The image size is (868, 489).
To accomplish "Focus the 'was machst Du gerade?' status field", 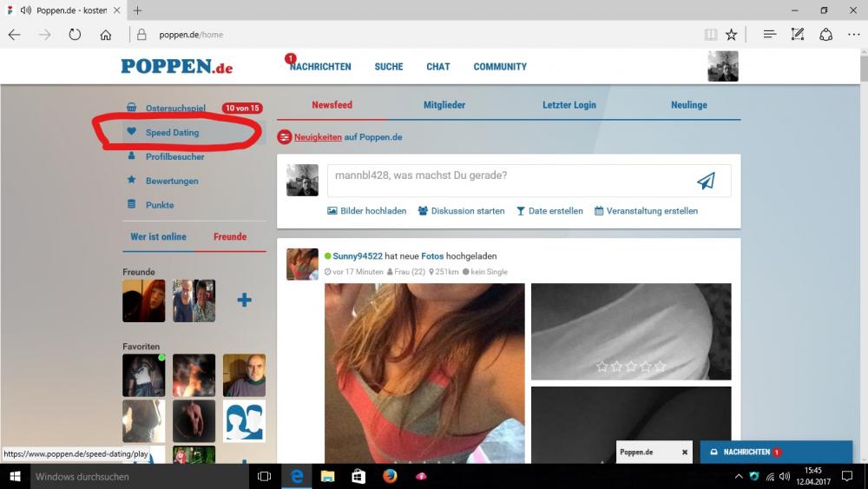I will (x=508, y=176).
